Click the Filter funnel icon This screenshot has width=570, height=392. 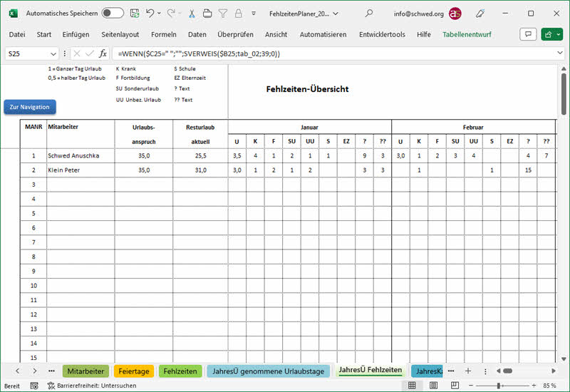click(223, 13)
